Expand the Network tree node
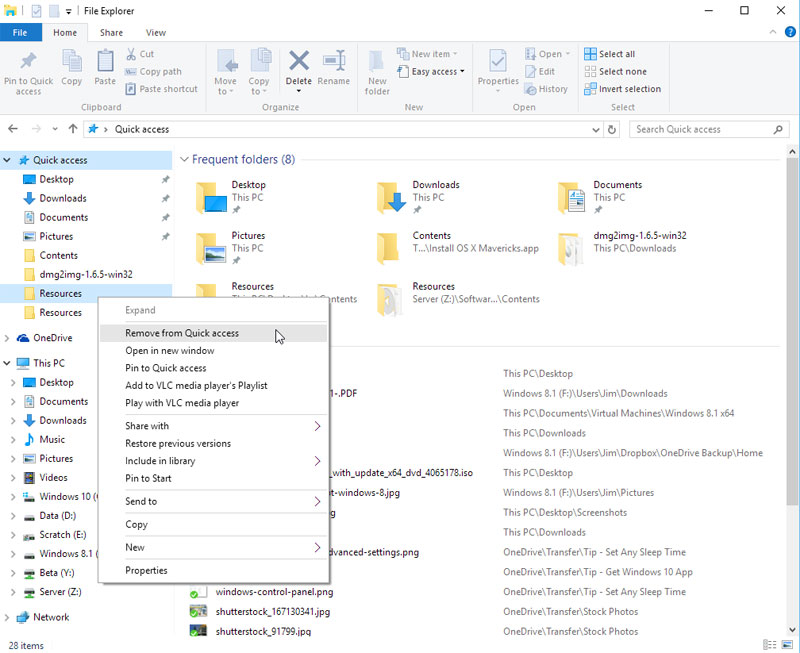Screen dimensions: 800x653 (x=7, y=617)
